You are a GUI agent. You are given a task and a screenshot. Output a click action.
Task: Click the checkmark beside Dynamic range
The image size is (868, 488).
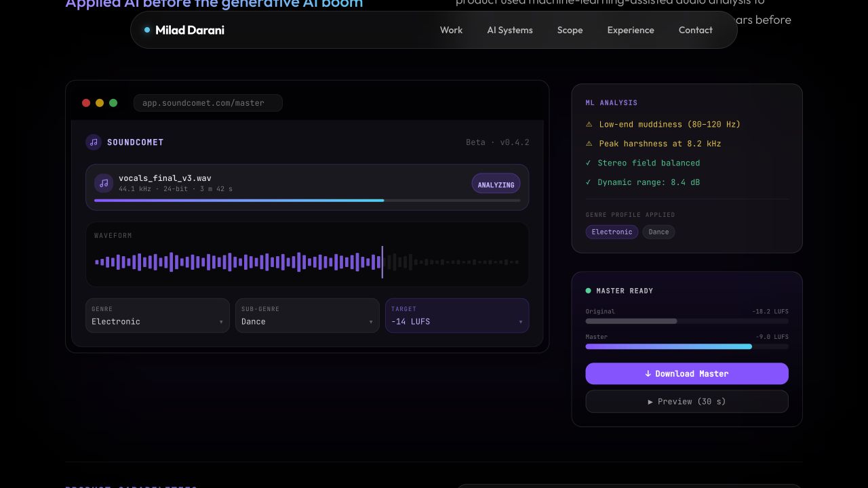pos(589,182)
